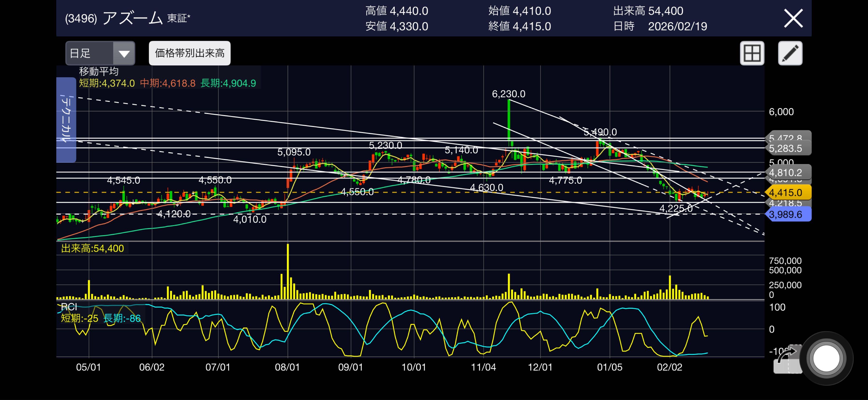
Task: Tap the RCI indicator label
Action: (x=69, y=307)
